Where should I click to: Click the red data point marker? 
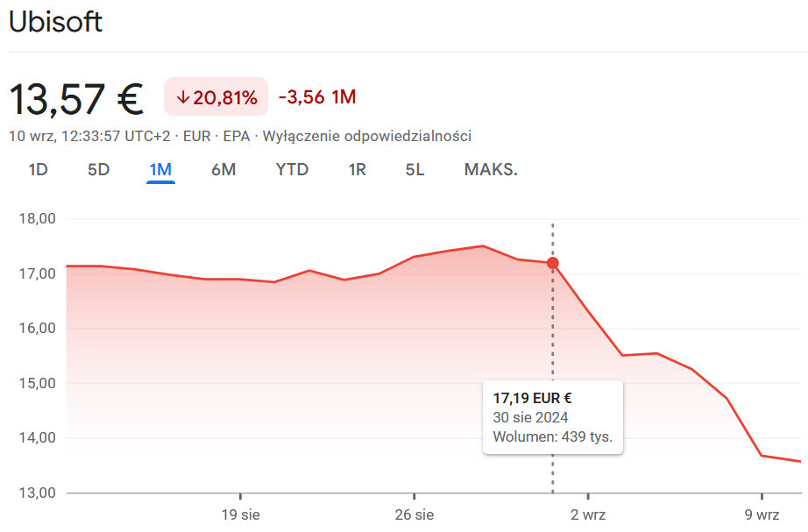pos(552,263)
